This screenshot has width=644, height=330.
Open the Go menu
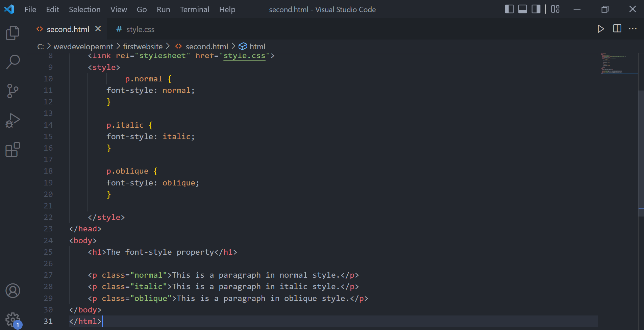point(142,9)
